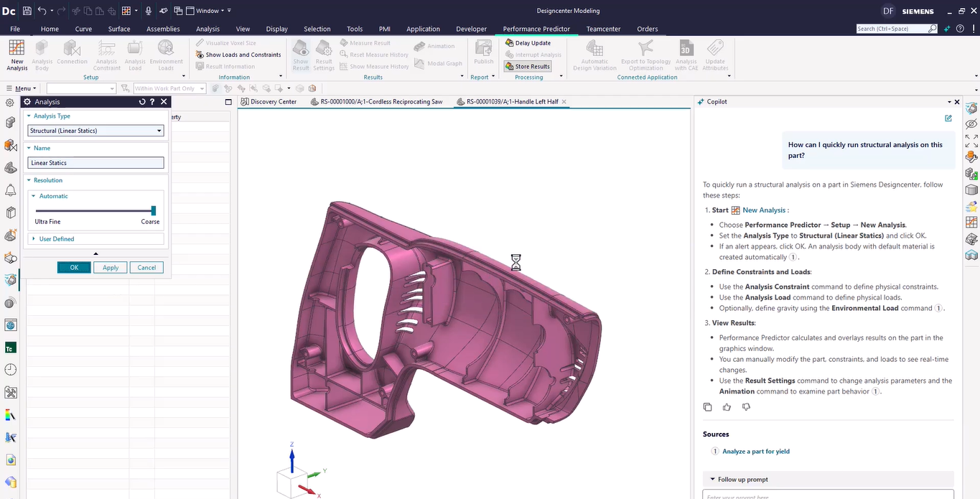Viewport: 980px width, 499px height.
Task: Click the Teamcenter Tc icon in left bar
Action: (x=10, y=348)
